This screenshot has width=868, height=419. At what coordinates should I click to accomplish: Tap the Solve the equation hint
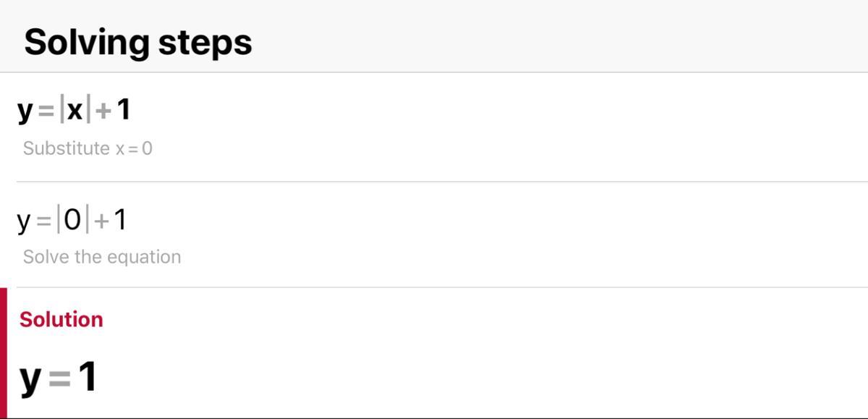(102, 257)
